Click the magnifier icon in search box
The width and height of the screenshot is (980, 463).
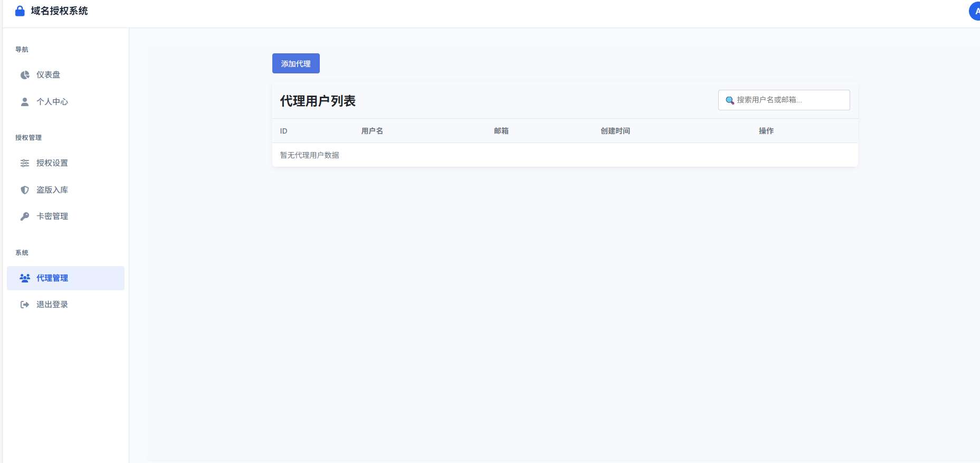click(730, 100)
